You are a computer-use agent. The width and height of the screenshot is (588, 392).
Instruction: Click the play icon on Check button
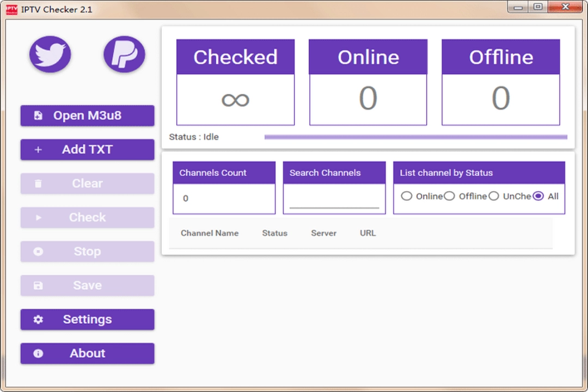pyautogui.click(x=38, y=217)
